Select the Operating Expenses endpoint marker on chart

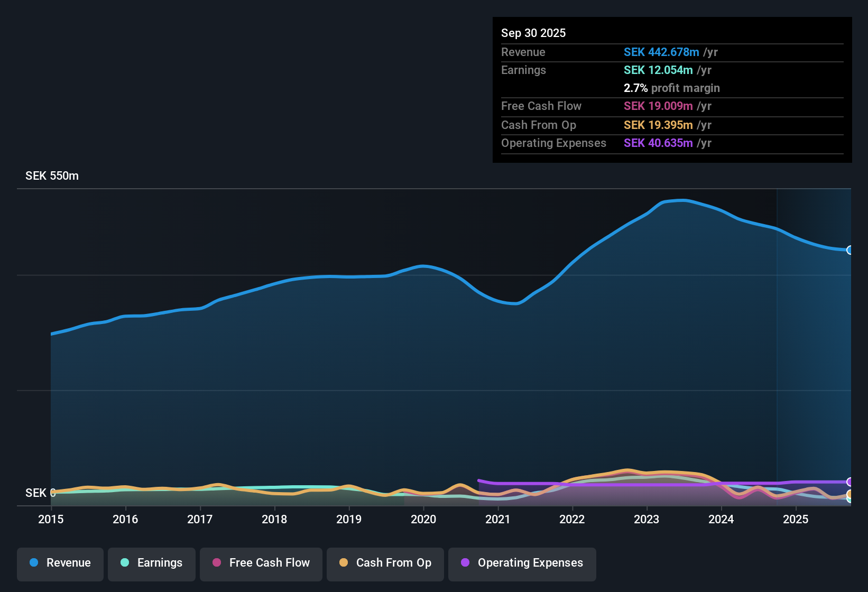[x=851, y=482]
